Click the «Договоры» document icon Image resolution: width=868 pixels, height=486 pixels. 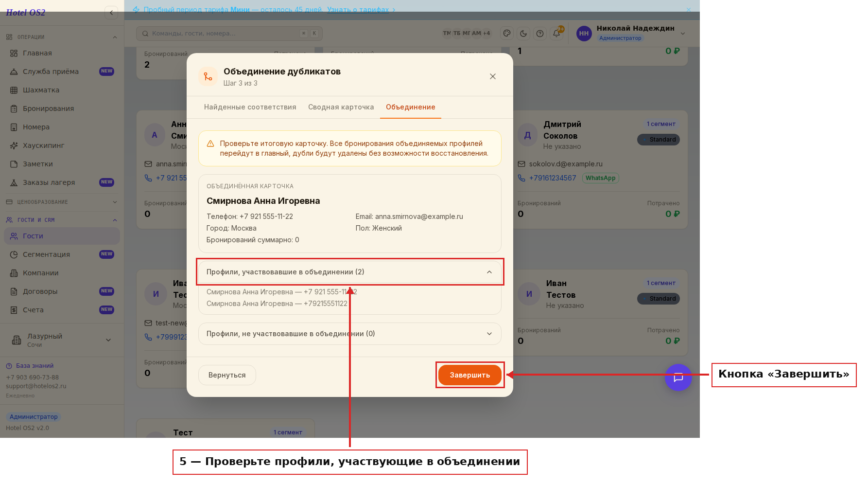point(14,291)
